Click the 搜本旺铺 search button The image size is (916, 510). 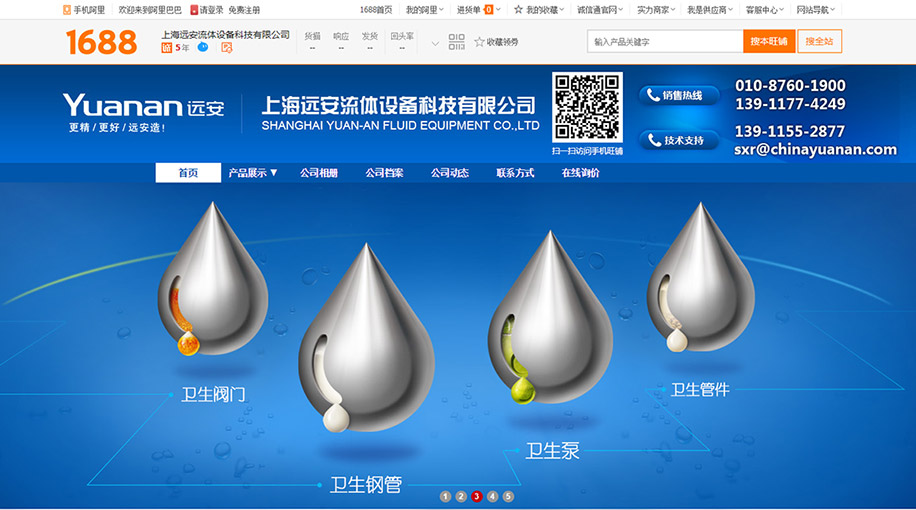pyautogui.click(x=769, y=41)
